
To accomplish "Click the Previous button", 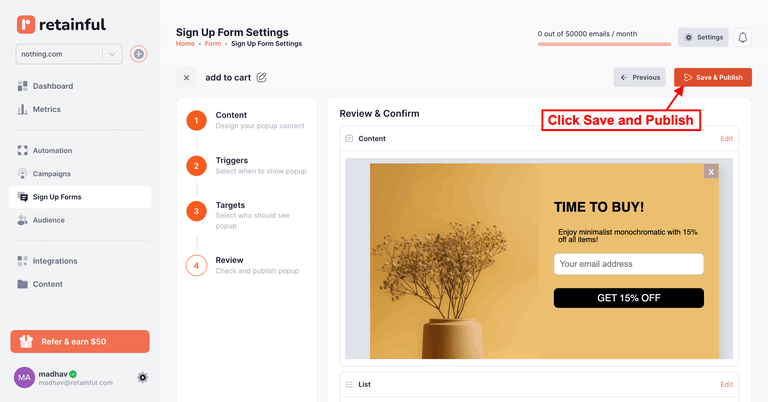I will 640,77.
